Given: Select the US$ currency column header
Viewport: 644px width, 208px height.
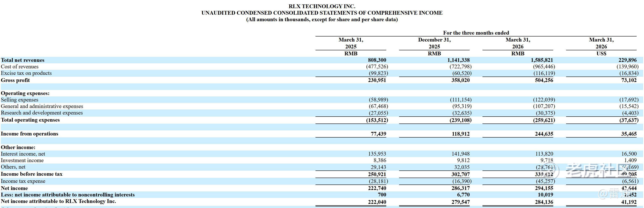Looking at the screenshot, I should pyautogui.click(x=601, y=53).
